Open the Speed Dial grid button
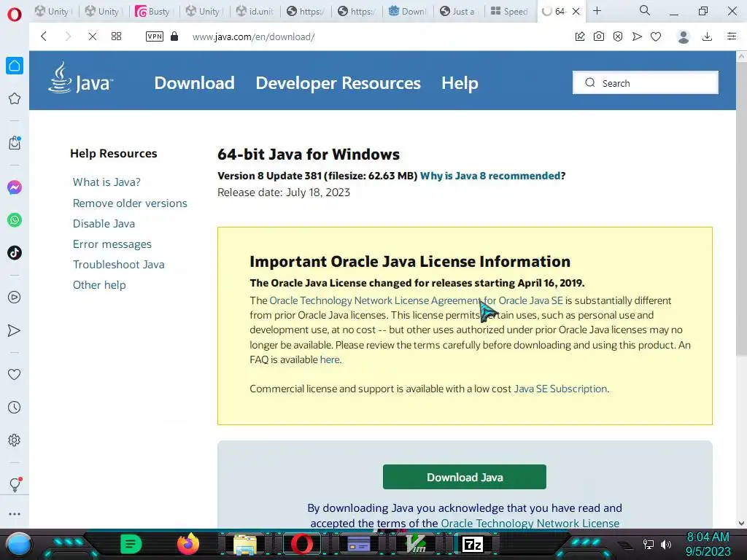This screenshot has width=747, height=560. click(116, 36)
